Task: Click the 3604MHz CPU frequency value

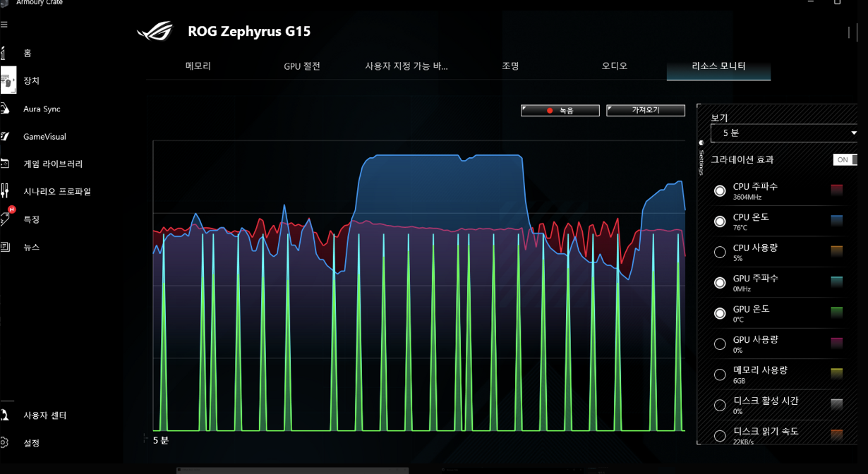Action: pyautogui.click(x=747, y=197)
